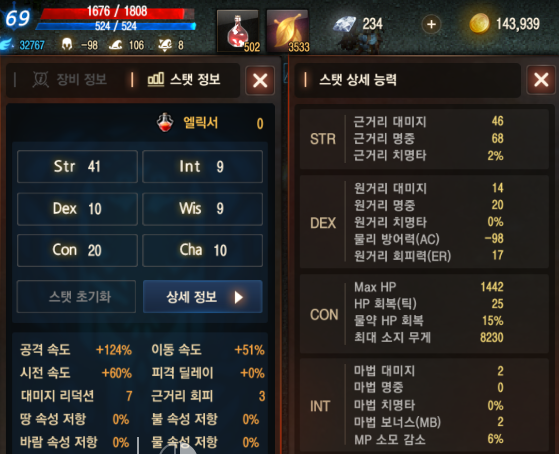Switch to the 장비 정보 tab
Screen dimensions: 559x454
[70, 79]
